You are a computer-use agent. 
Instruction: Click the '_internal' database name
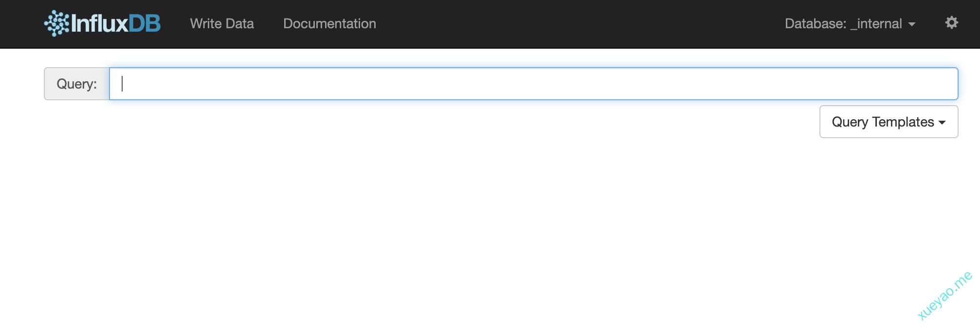[876, 23]
